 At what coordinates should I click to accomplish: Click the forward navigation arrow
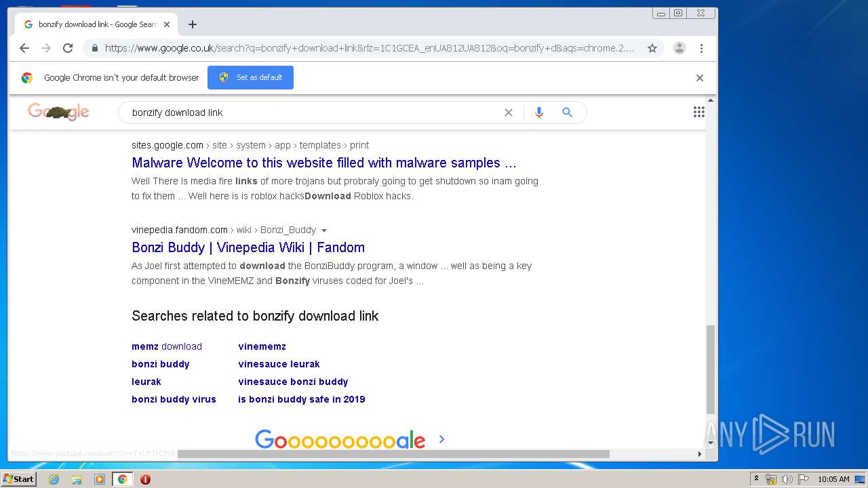coord(46,48)
